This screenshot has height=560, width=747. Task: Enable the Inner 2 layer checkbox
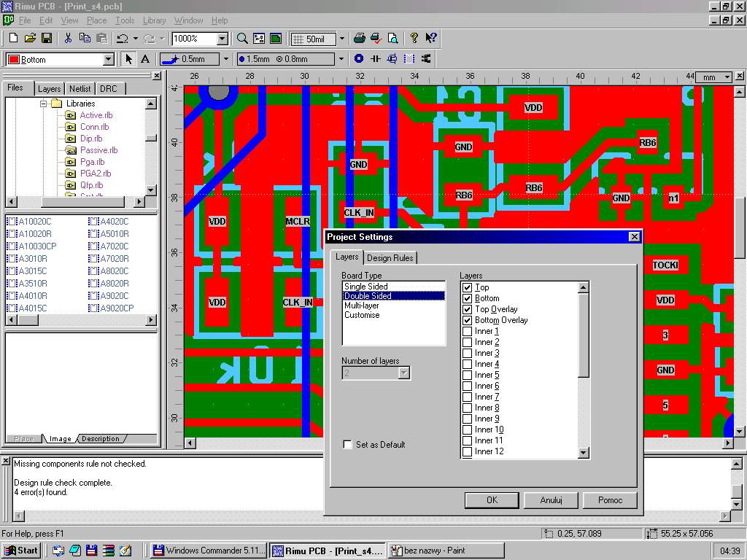pyautogui.click(x=468, y=343)
